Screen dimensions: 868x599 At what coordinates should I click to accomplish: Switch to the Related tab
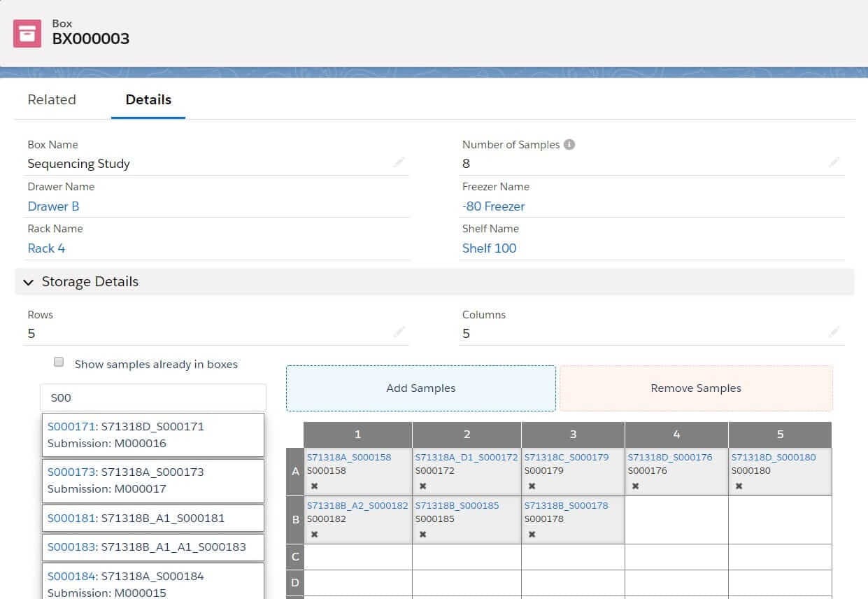tap(51, 99)
